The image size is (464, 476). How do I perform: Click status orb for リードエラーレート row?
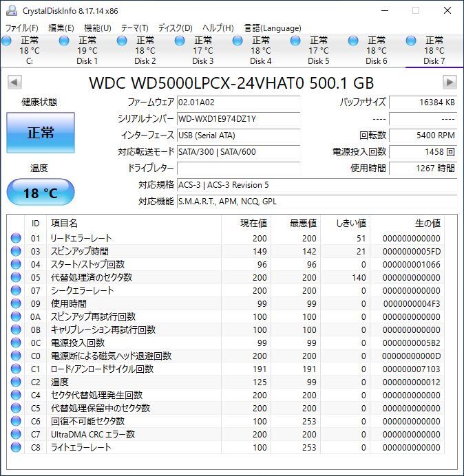[x=16, y=238]
